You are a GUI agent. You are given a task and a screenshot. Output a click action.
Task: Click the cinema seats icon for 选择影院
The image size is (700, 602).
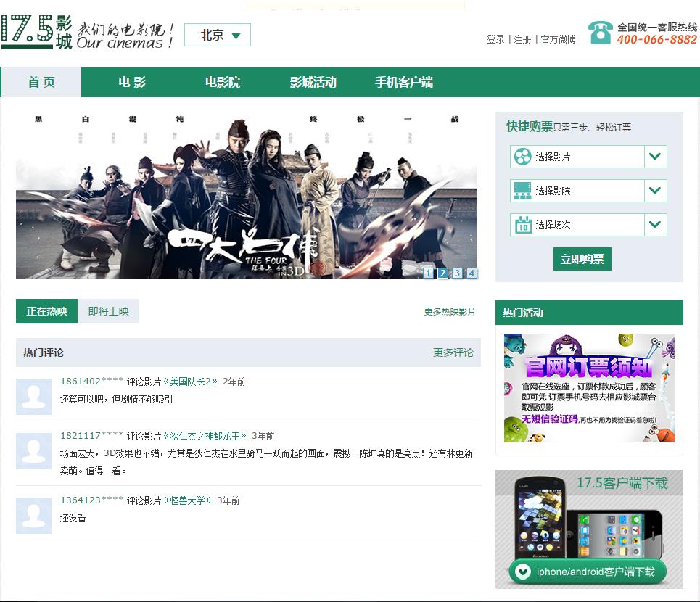tap(522, 191)
